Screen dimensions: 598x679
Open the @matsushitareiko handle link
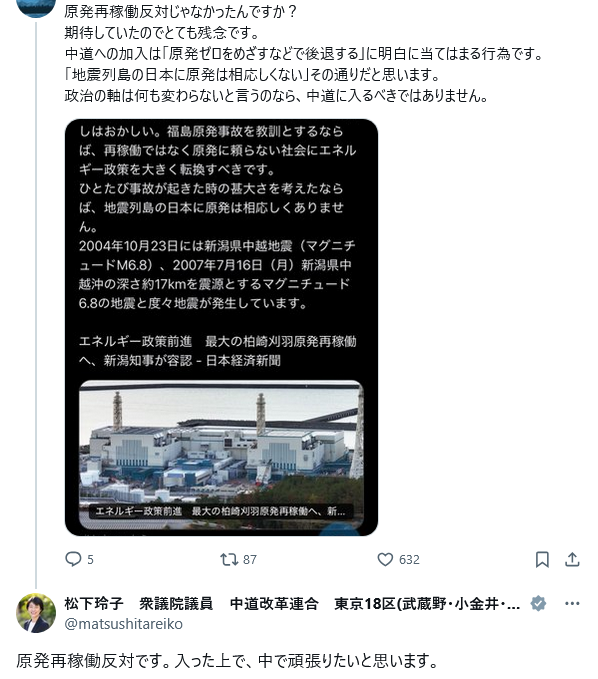(123, 624)
